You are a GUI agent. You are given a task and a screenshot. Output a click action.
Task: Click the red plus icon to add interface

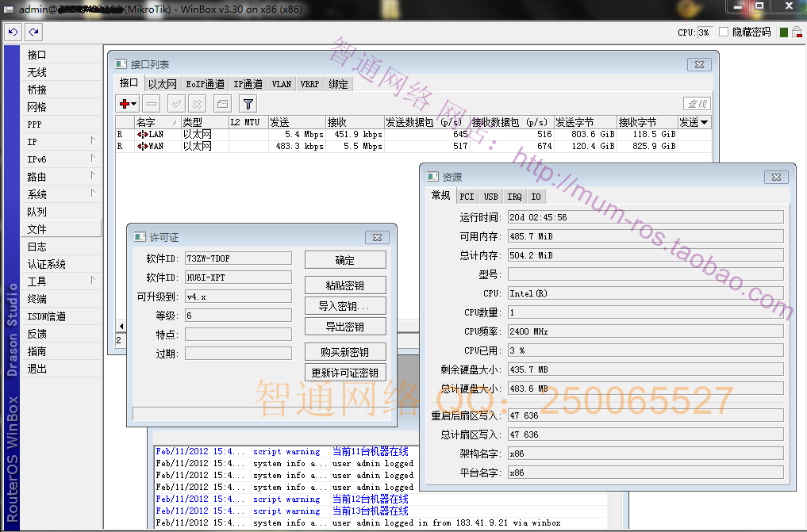124,104
